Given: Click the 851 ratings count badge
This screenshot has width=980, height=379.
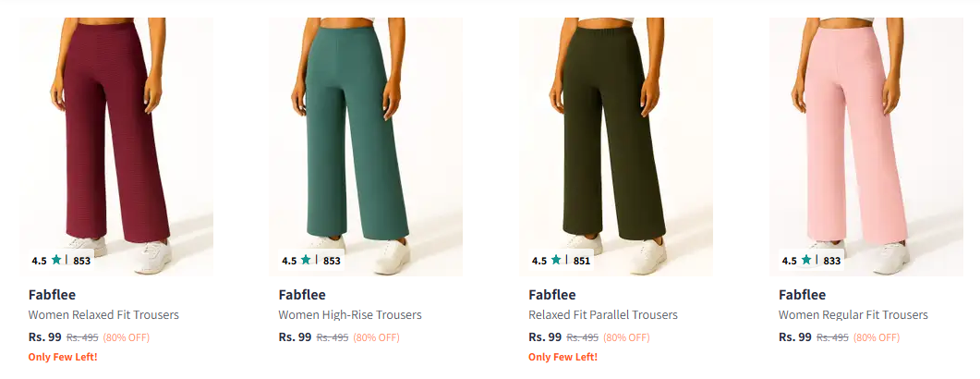Looking at the screenshot, I should point(582,261).
